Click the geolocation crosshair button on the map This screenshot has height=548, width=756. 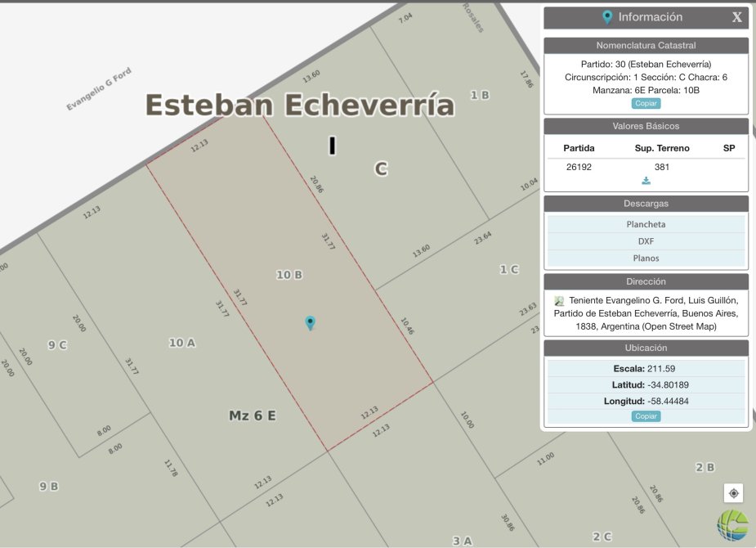pyautogui.click(x=733, y=493)
